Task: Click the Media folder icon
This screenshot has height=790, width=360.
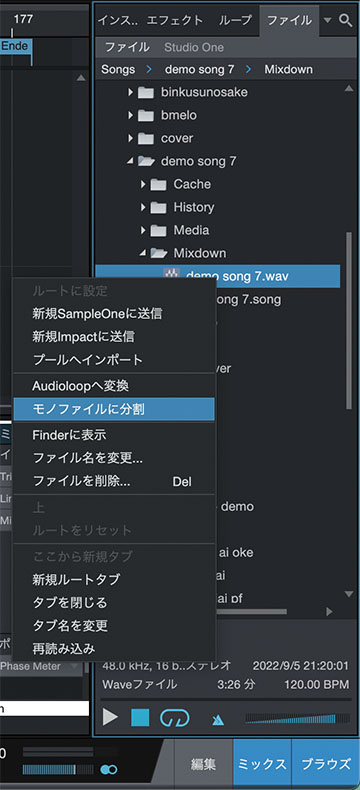Action: (159, 230)
